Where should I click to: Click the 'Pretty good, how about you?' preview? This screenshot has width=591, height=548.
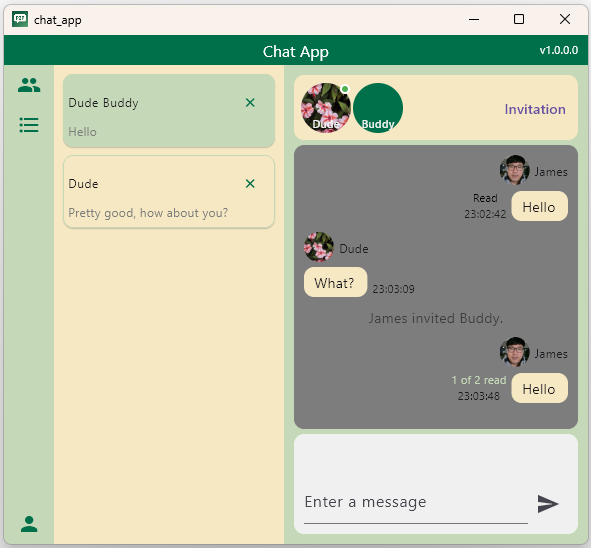click(x=148, y=213)
